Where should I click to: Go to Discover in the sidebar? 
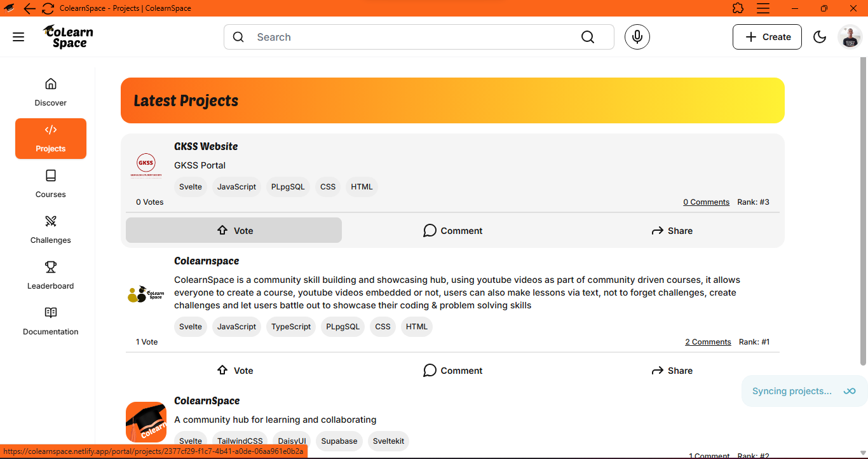[x=51, y=92]
